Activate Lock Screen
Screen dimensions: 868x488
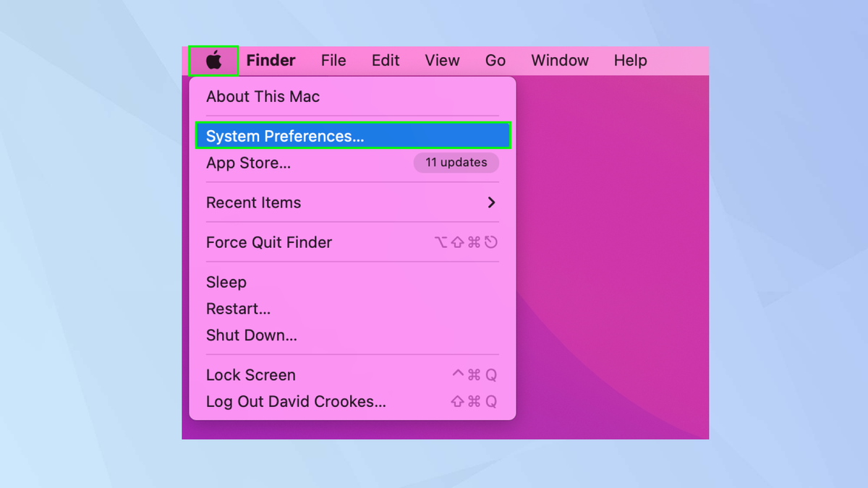(x=250, y=374)
